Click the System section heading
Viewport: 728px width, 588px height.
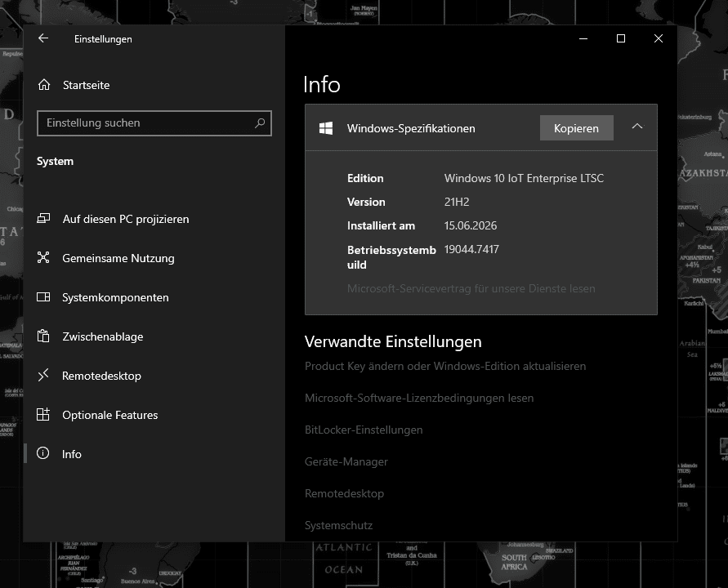coord(55,161)
